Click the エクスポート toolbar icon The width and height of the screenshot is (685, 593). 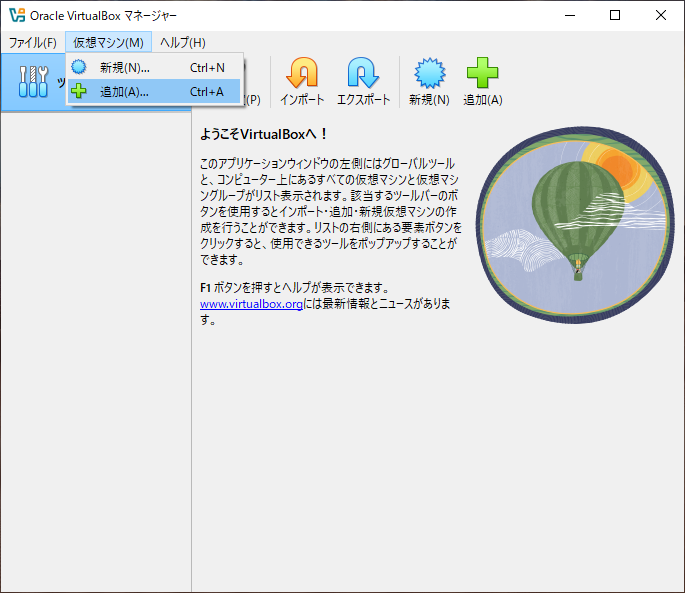tap(363, 82)
